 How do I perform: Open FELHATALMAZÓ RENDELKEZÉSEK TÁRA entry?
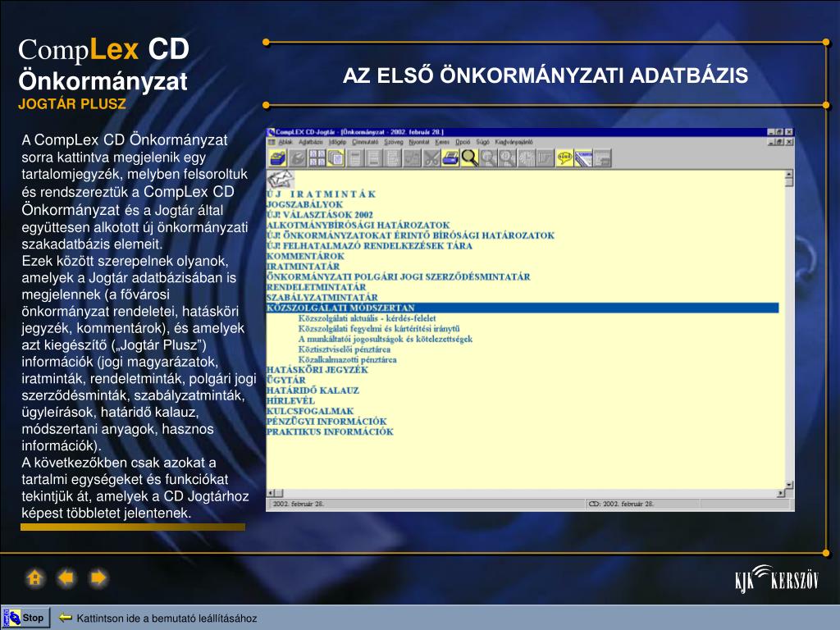tap(370, 246)
